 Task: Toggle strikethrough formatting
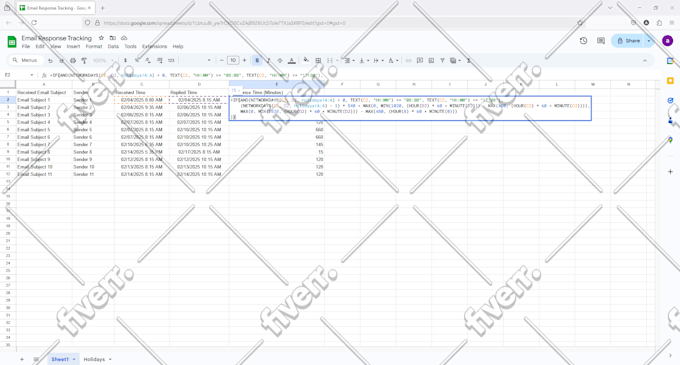[x=280, y=61]
